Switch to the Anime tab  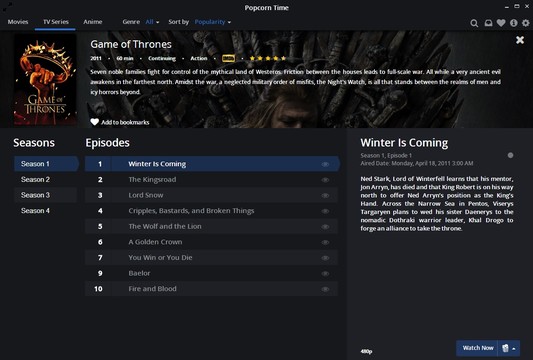[x=92, y=22]
